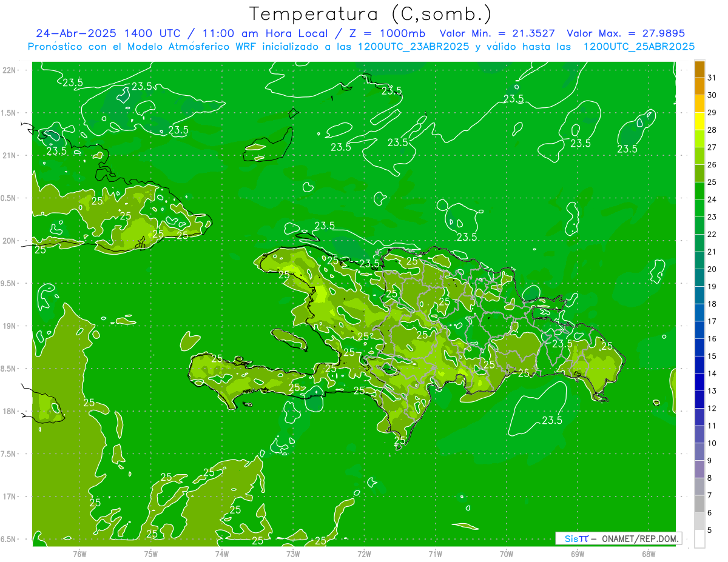The height and width of the screenshot is (562, 728).
Task: Click the '17N' latitude axis label
Action: [x=10, y=497]
